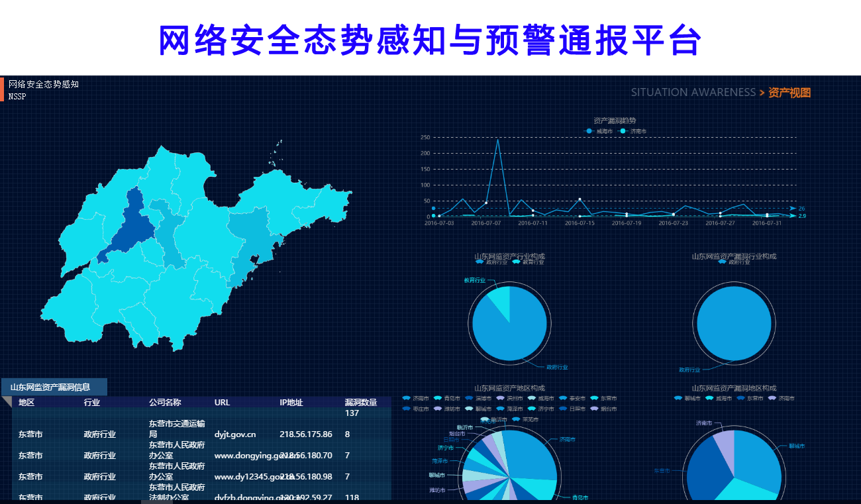The image size is (861, 504).
Task: Toggle 聊城市 legend in 山东网监资产地区构成 chart
Action: click(478, 409)
